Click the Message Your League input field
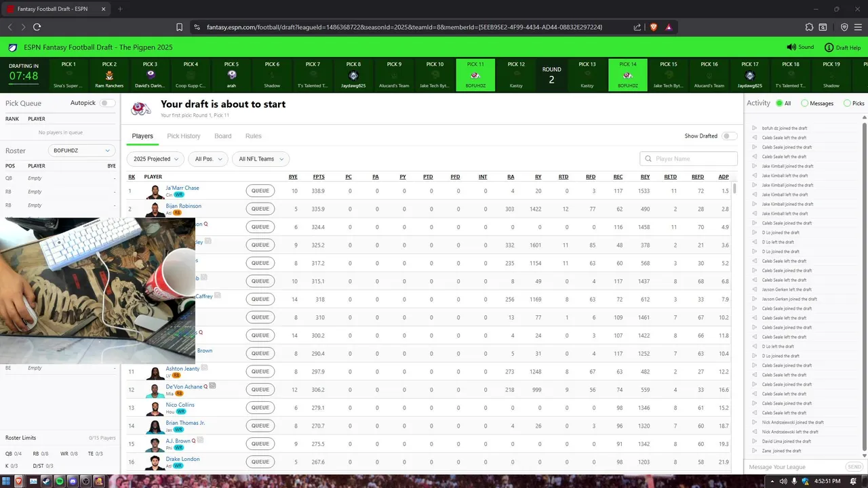868x488 pixels. click(795, 467)
